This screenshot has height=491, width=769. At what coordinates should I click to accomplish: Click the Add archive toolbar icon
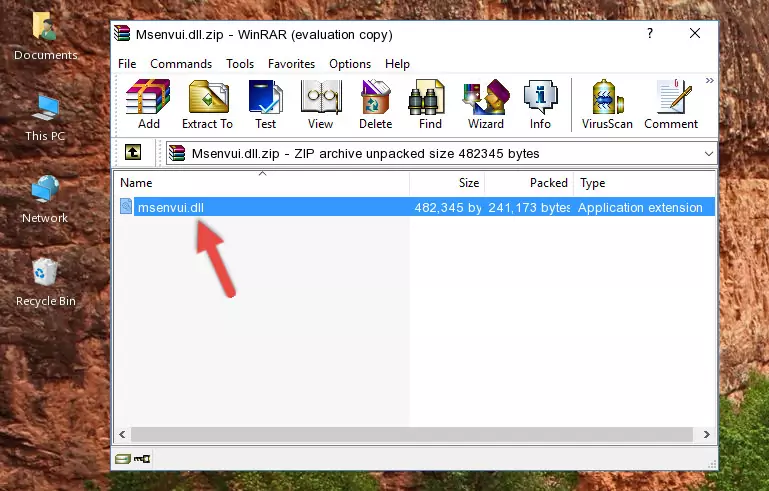pos(148,104)
